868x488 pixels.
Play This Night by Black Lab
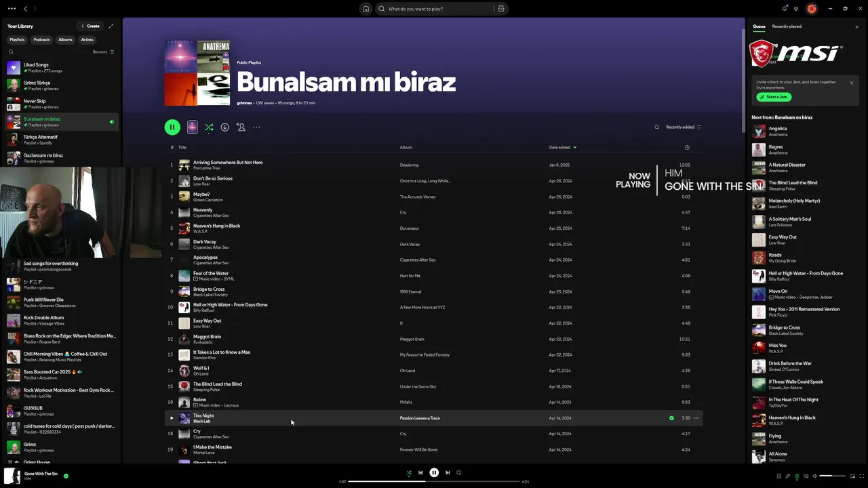(172, 418)
